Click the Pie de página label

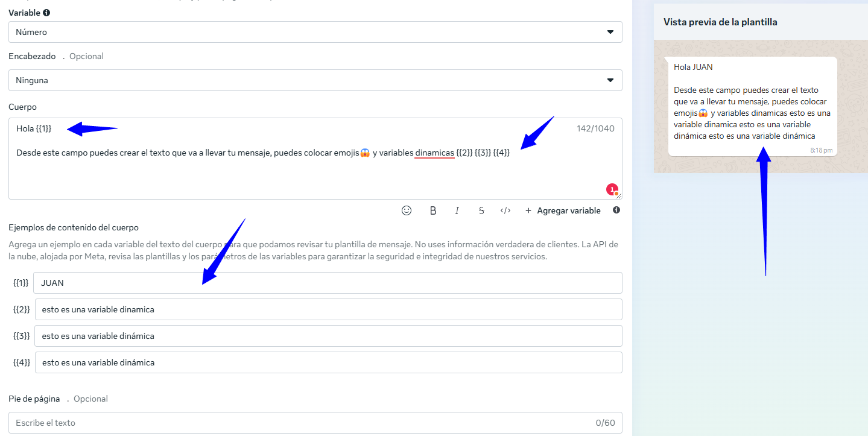[34, 399]
